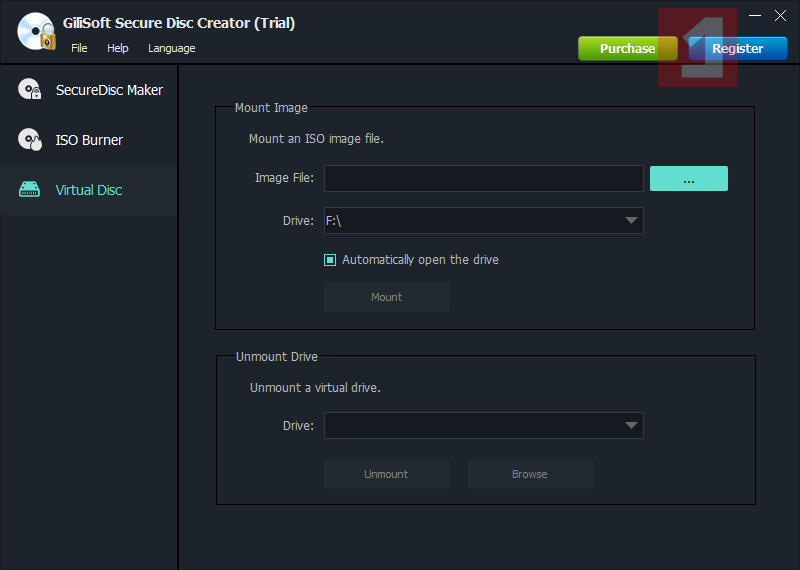Open the Language menu
This screenshot has width=800, height=570.
171,48
